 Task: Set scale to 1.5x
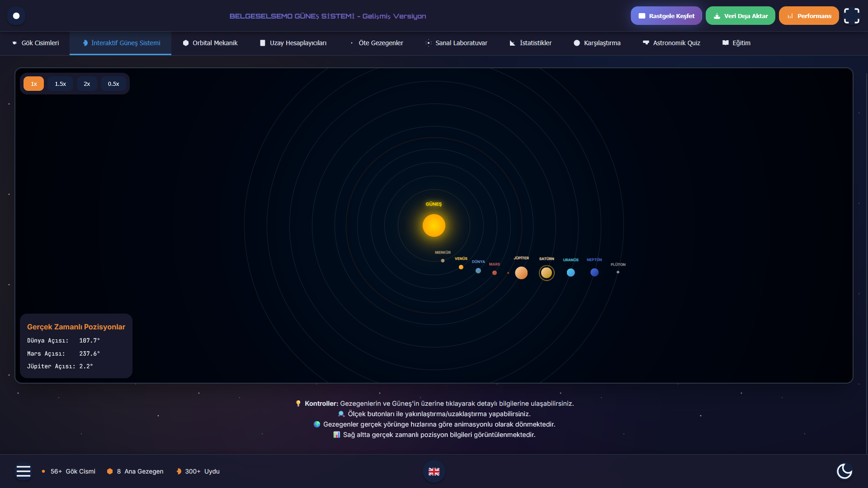pos(60,84)
